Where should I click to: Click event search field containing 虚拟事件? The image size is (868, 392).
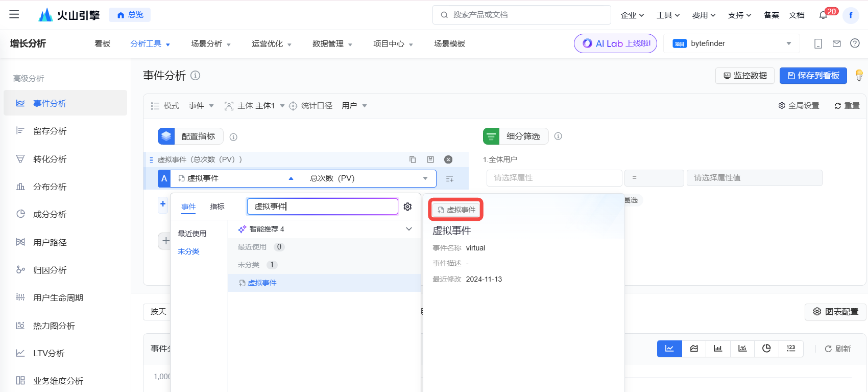(322, 206)
